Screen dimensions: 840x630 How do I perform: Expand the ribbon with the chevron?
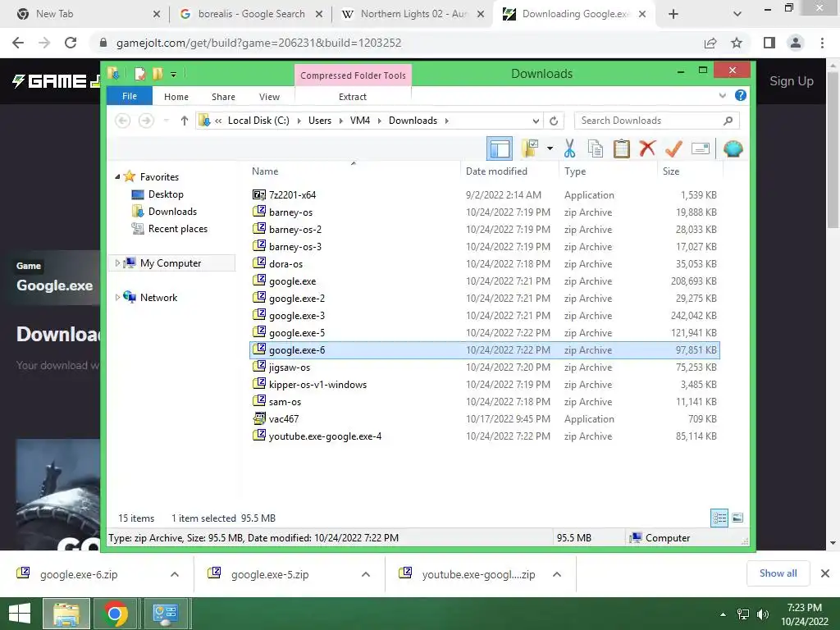click(722, 95)
